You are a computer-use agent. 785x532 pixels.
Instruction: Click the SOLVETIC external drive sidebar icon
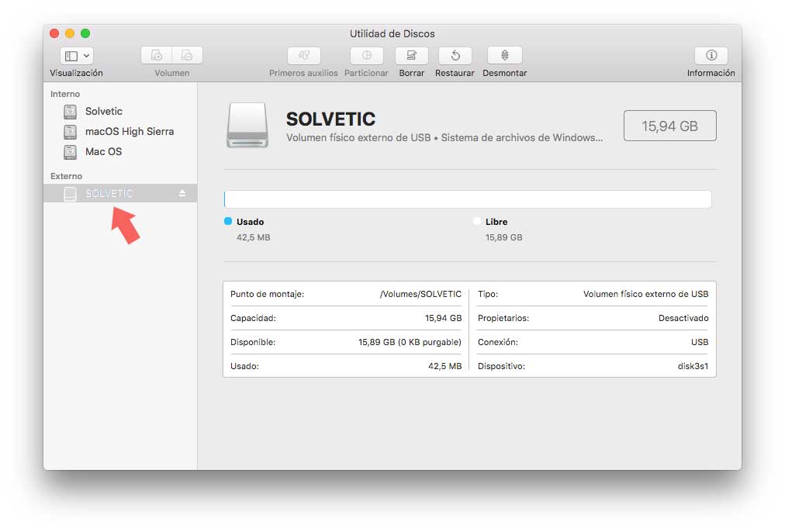click(70, 194)
